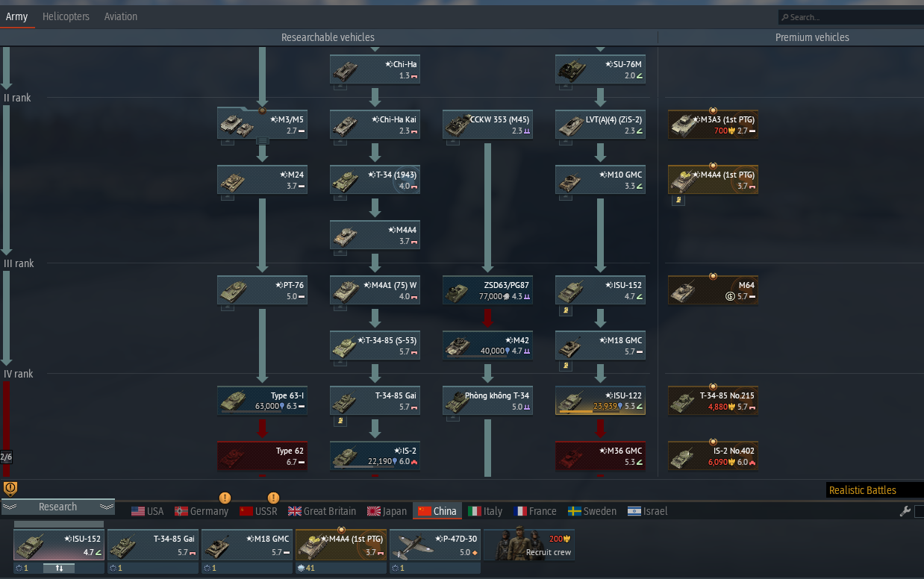Focus the vehicle Search field
The image size is (924, 579).
pyautogui.click(x=850, y=16)
